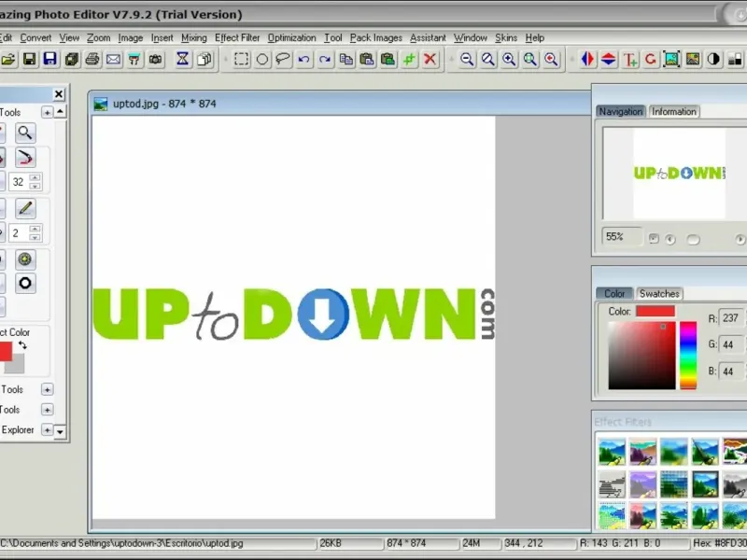Click the navigation zoom field showing 55%
747x560 pixels.
[x=622, y=237]
